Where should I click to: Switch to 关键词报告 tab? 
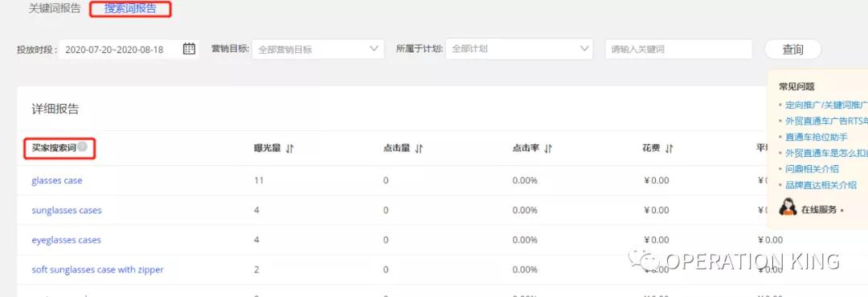click(x=55, y=9)
